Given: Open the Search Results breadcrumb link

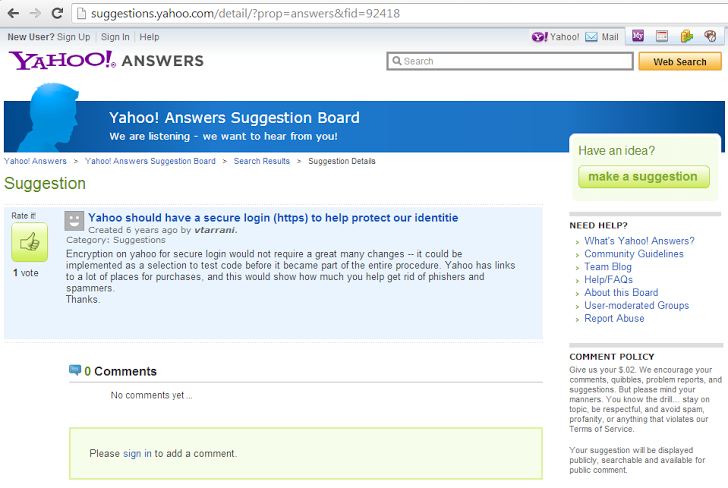Looking at the screenshot, I should pyautogui.click(x=261, y=161).
